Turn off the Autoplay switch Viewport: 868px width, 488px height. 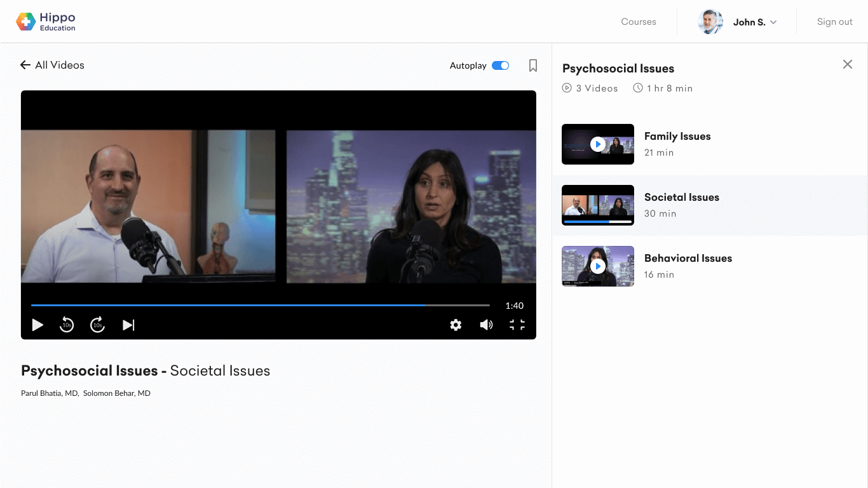pyautogui.click(x=501, y=65)
